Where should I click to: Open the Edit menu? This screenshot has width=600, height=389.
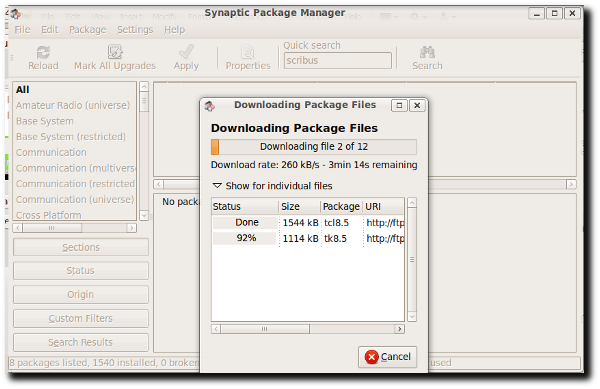[x=50, y=30]
